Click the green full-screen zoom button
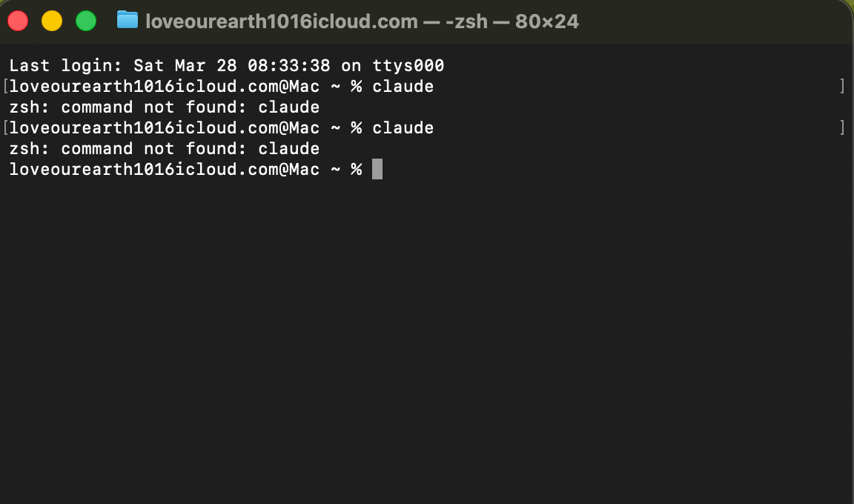 [x=86, y=21]
